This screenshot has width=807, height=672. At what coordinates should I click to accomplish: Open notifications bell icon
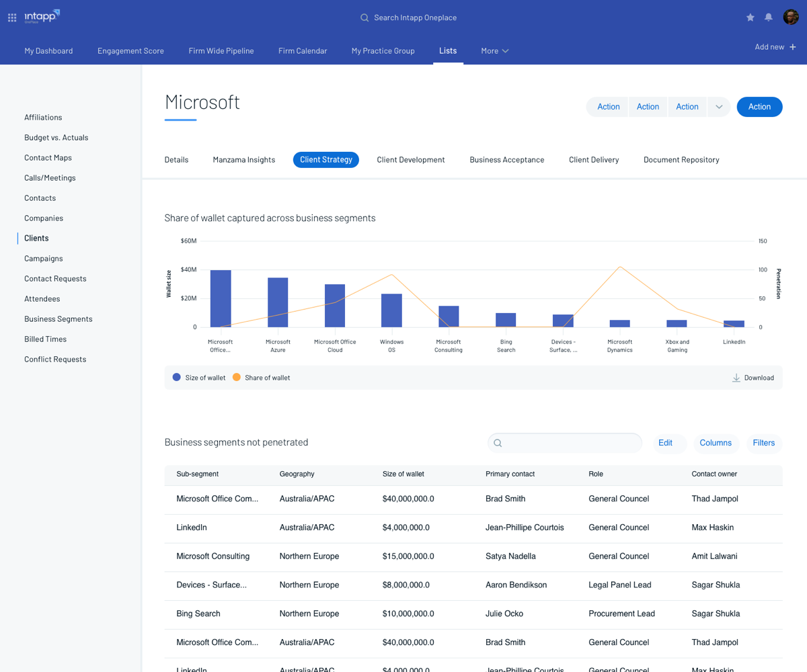(769, 17)
